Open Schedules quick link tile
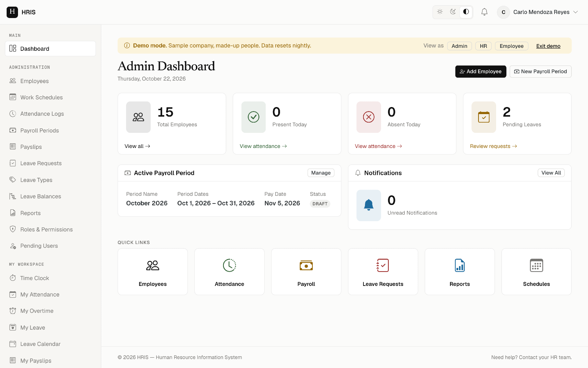The width and height of the screenshot is (588, 368). point(537,272)
